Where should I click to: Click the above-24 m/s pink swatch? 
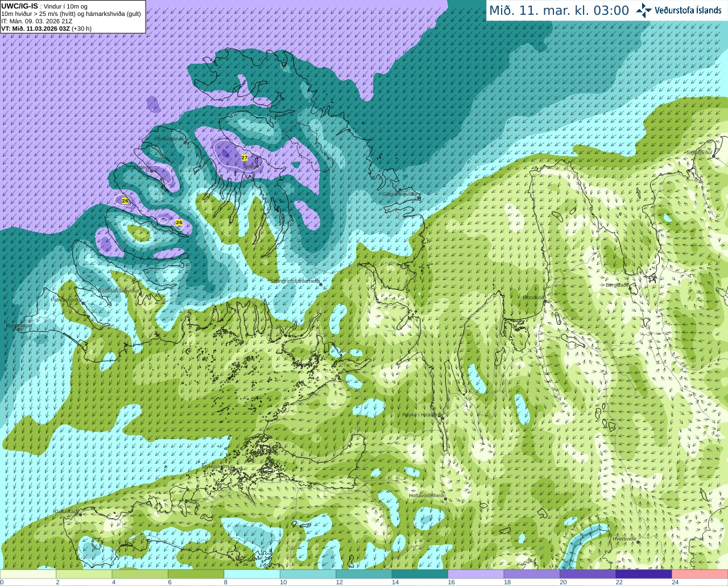[x=700, y=574]
